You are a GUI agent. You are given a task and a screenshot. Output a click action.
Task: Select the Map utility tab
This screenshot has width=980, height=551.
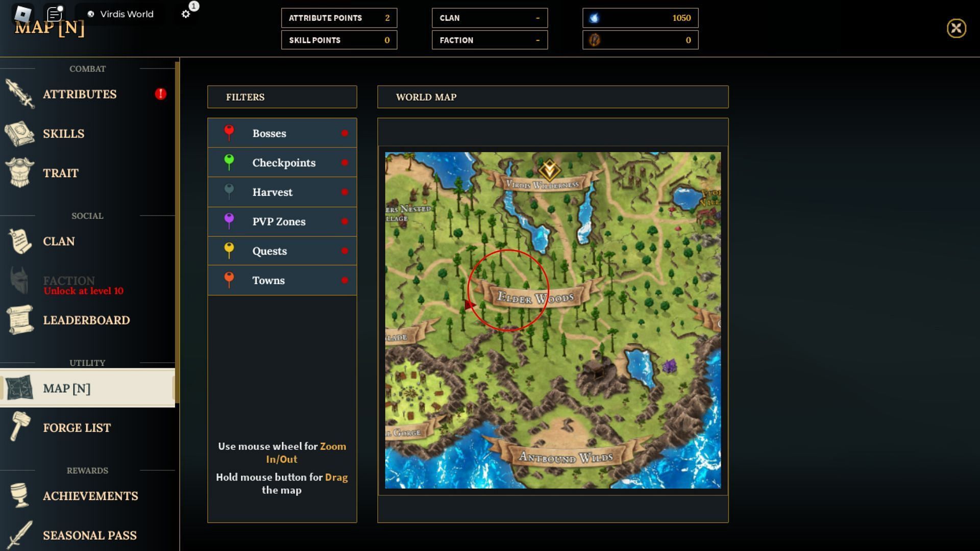[x=86, y=388]
